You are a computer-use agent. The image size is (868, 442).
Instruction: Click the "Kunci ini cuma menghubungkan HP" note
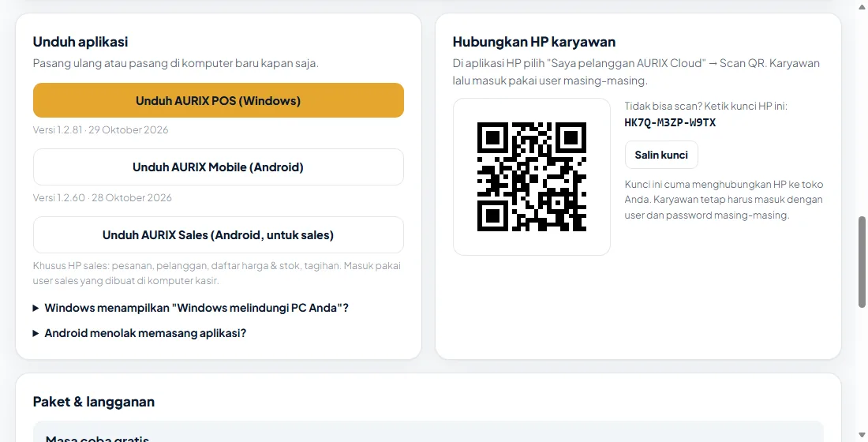coord(724,200)
